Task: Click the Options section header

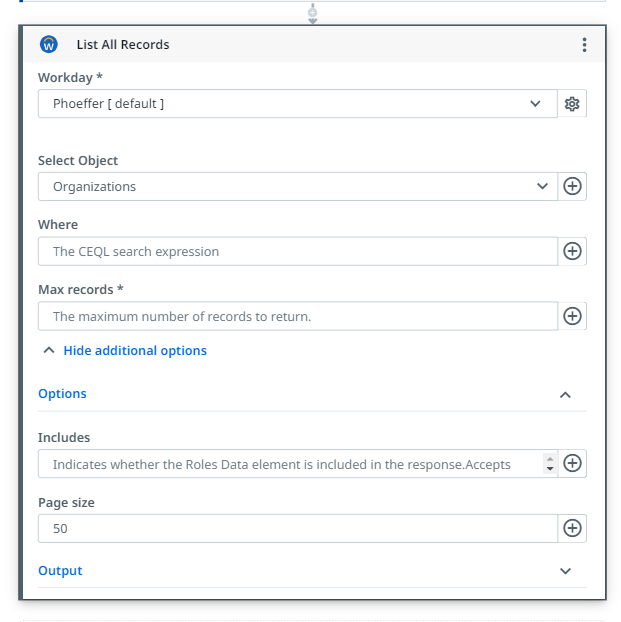Action: point(63,394)
